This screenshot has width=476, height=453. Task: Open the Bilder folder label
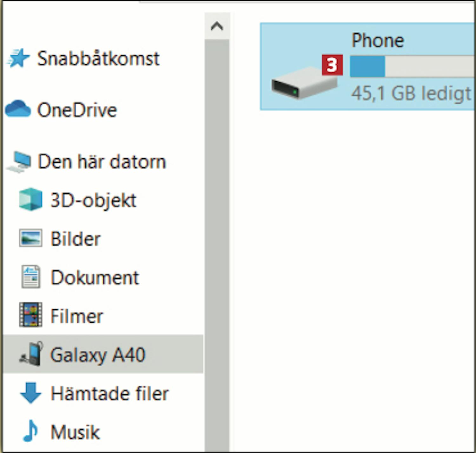[x=76, y=239]
